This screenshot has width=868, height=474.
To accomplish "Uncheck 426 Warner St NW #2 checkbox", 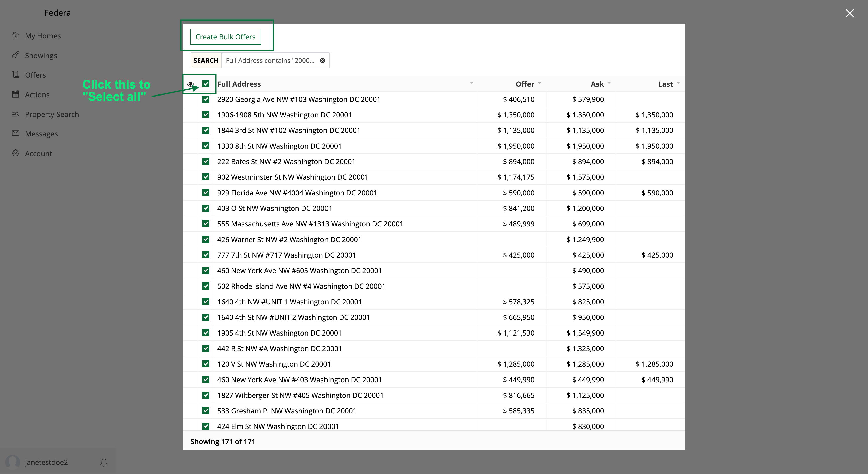I will (205, 239).
